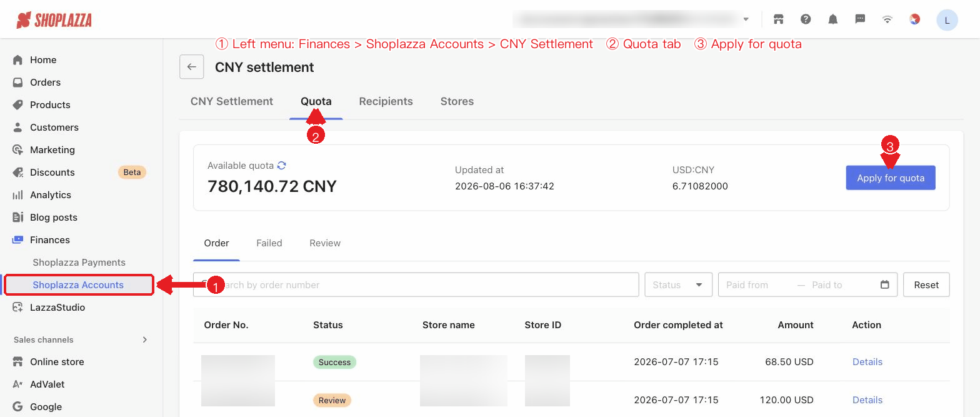Click the wifi signal icon
This screenshot has width=980, height=417.
click(887, 19)
